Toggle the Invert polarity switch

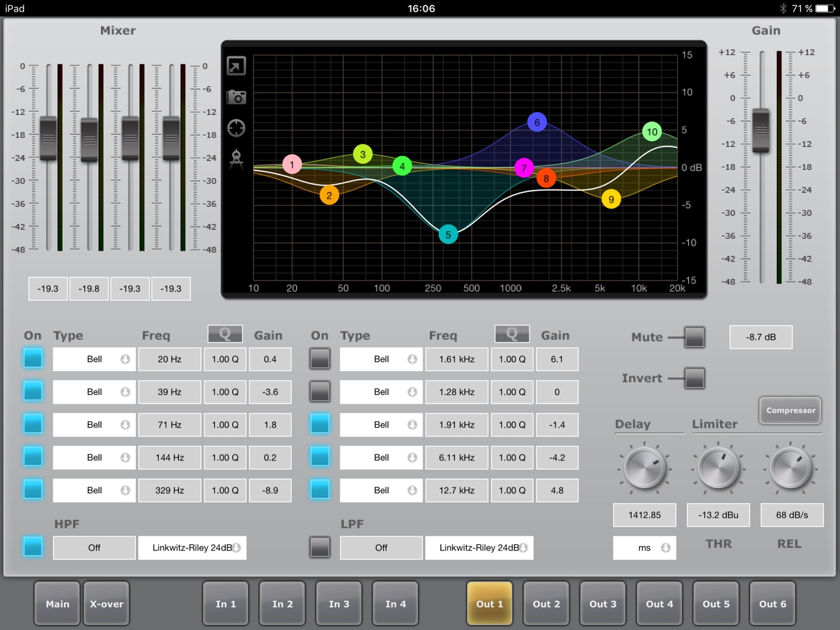click(695, 378)
